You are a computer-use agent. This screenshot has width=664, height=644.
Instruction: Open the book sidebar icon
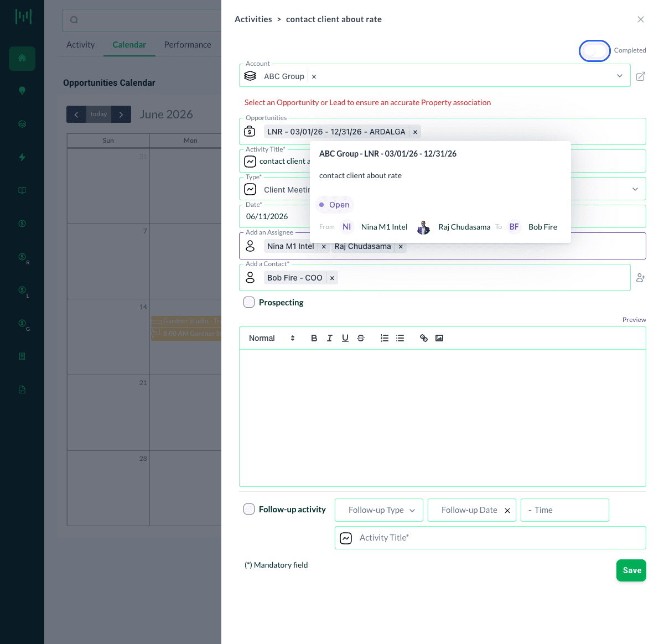tap(22, 190)
